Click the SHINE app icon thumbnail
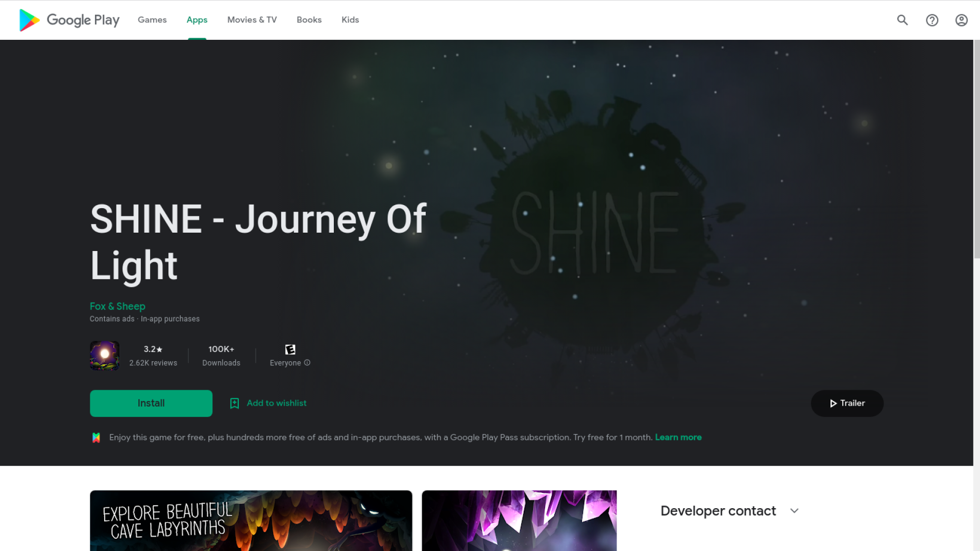The width and height of the screenshot is (980, 551). pyautogui.click(x=105, y=356)
